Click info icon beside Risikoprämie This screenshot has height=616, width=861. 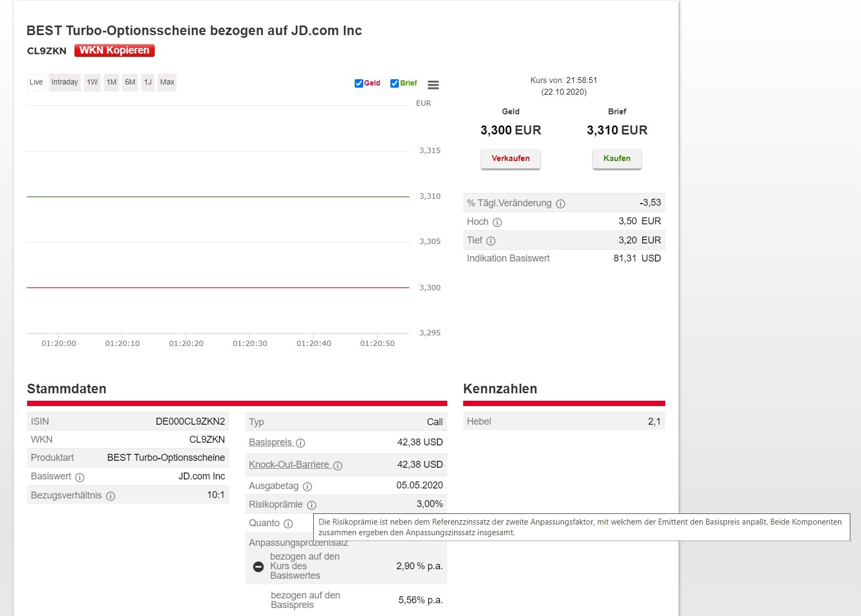[312, 505]
